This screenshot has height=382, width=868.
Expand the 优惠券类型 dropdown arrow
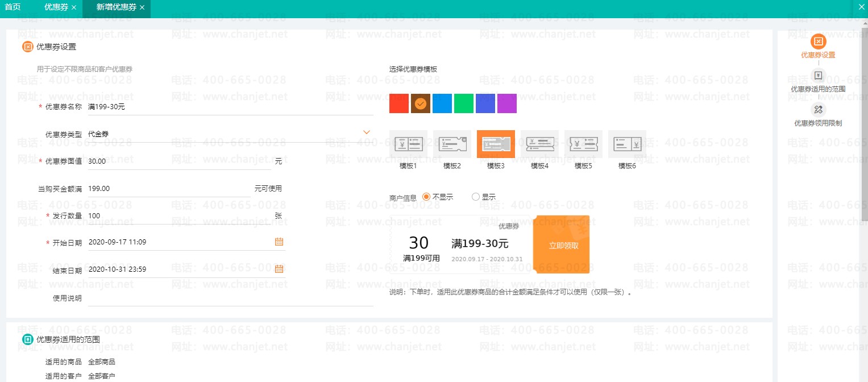coord(367,132)
